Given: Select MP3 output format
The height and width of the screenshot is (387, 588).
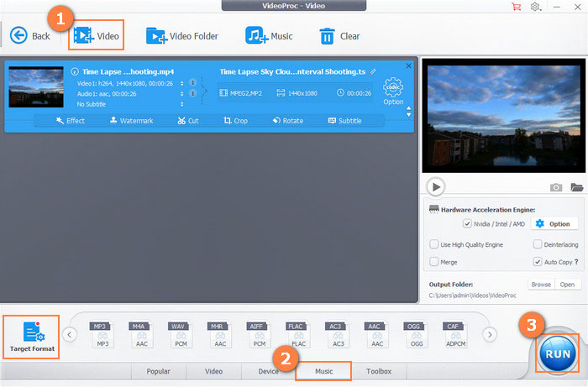Looking at the screenshot, I should [102, 334].
